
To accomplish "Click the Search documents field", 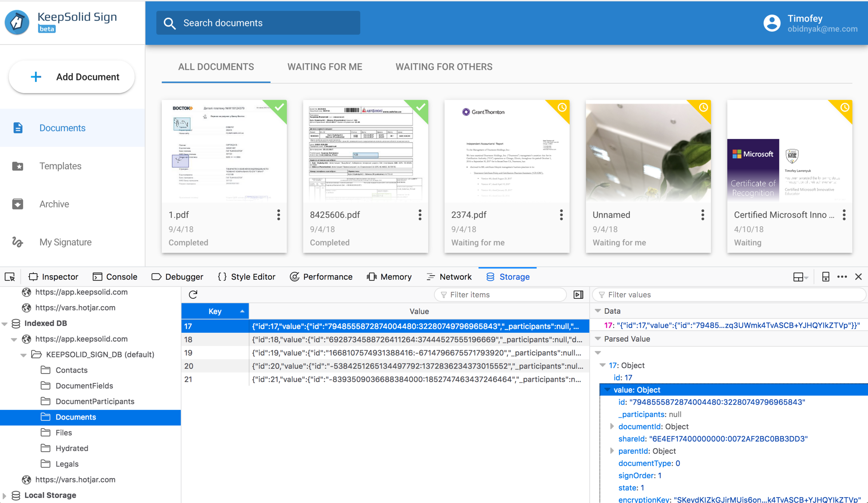I will click(258, 23).
